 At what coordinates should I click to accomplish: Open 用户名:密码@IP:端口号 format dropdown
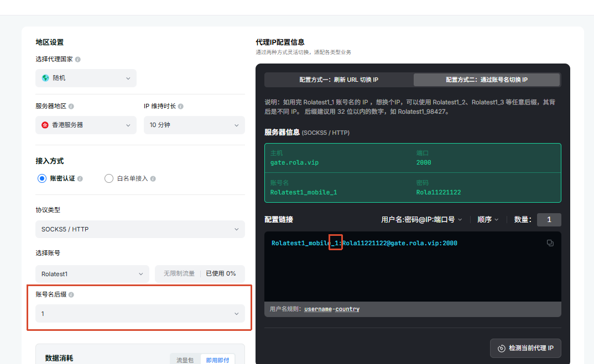[x=421, y=219]
